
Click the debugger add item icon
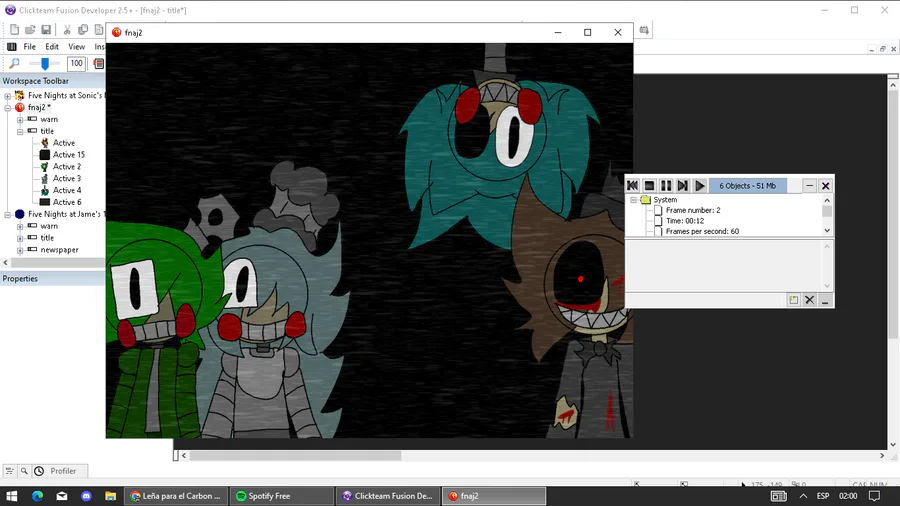click(793, 299)
